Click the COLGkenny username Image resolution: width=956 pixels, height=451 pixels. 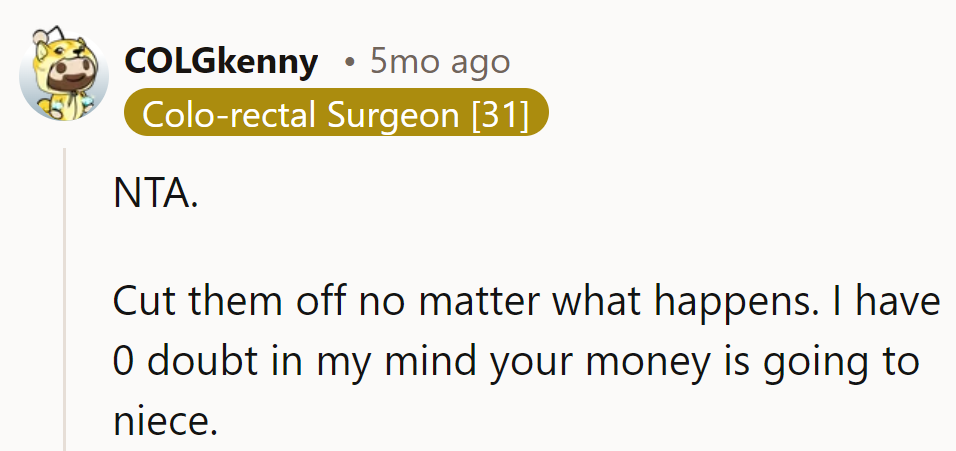(221, 62)
